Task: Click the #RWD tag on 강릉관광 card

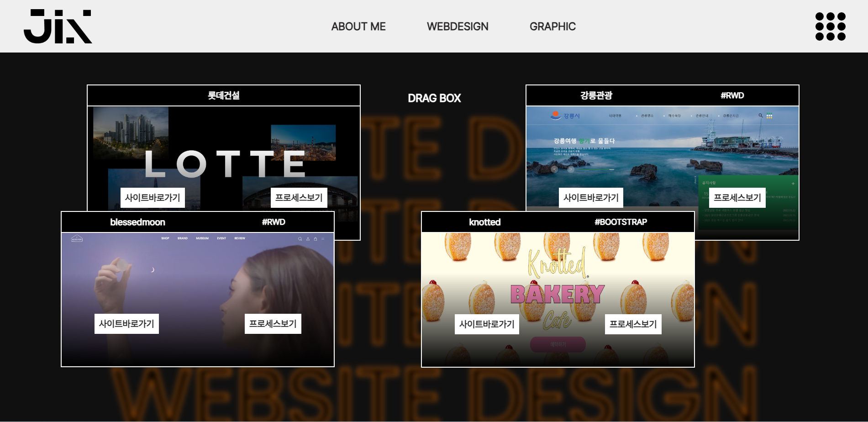Action: click(732, 95)
